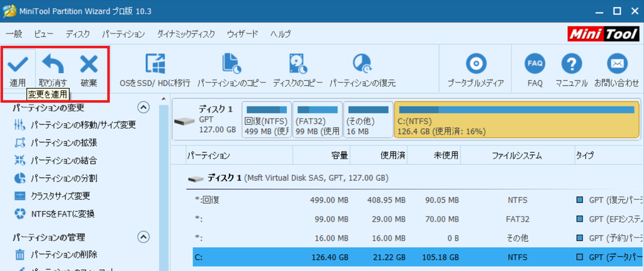644x271 pixels.
Task: Open the パーティション menu
Action: click(x=123, y=35)
